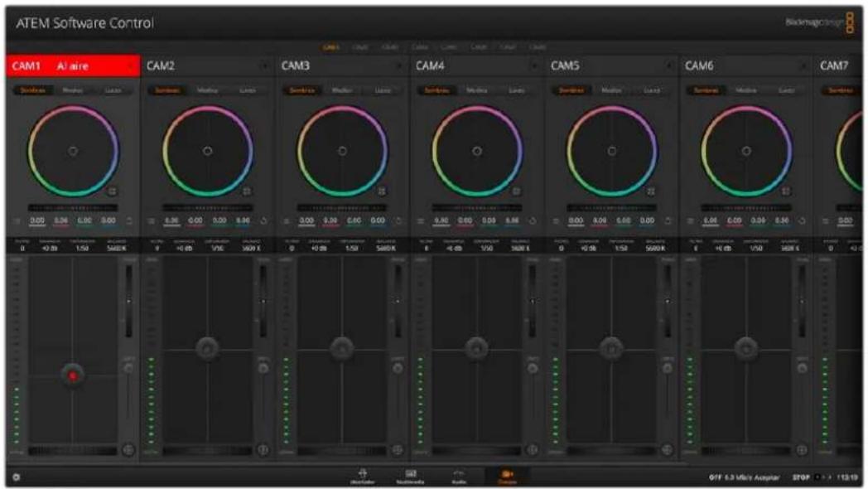Click the CAM4 iris joystick button
This screenshot has height=489, width=868.
pyautogui.click(x=476, y=348)
